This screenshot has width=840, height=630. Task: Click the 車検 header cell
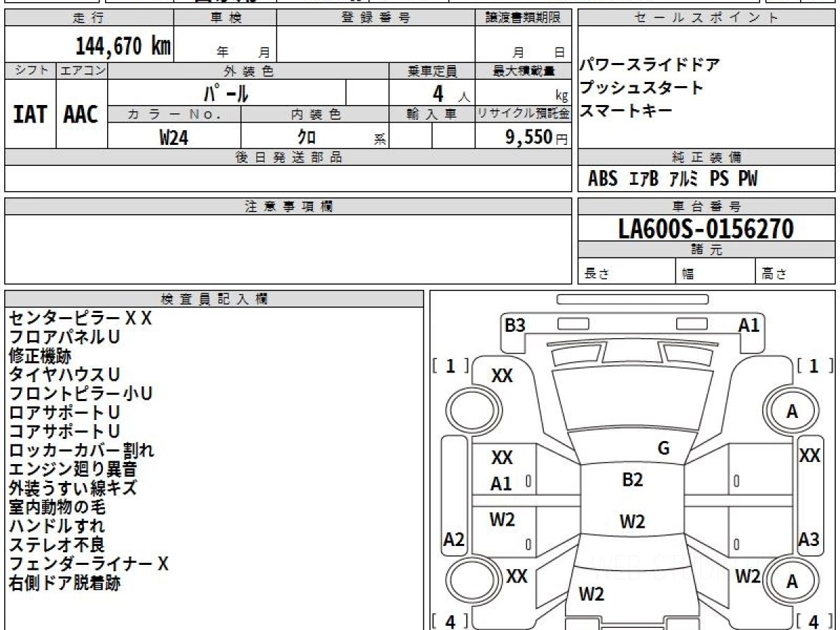coord(225,18)
